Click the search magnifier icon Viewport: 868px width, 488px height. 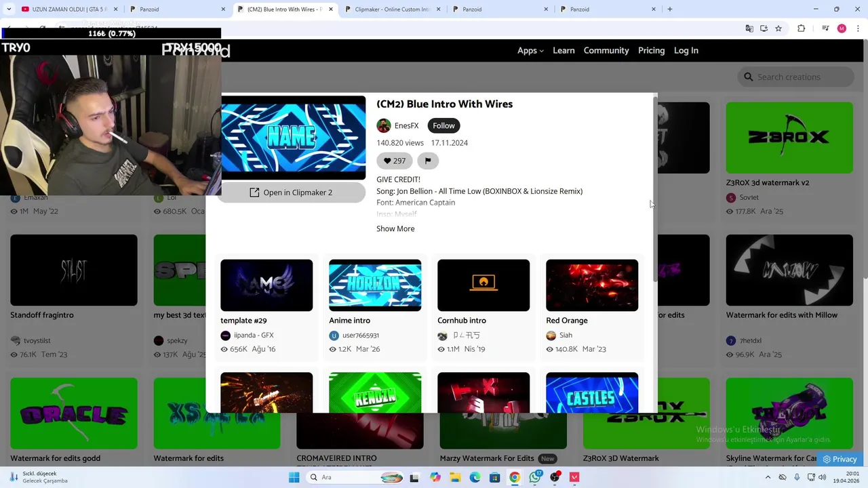tap(749, 77)
